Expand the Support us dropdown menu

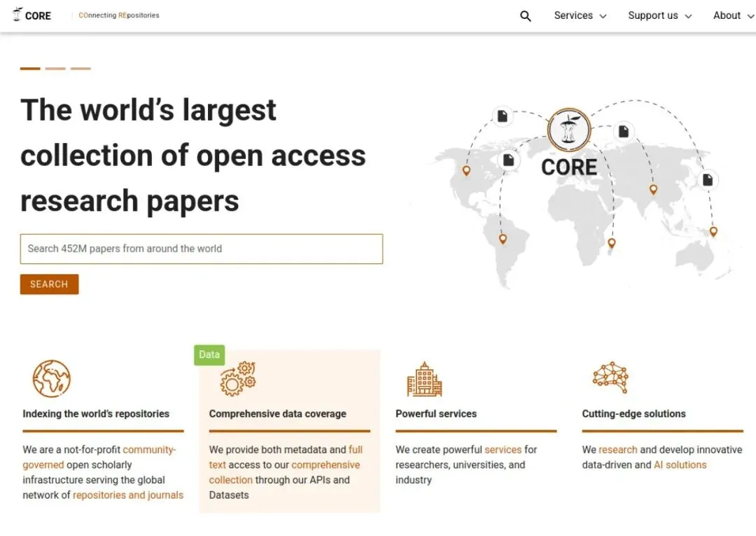coord(659,15)
